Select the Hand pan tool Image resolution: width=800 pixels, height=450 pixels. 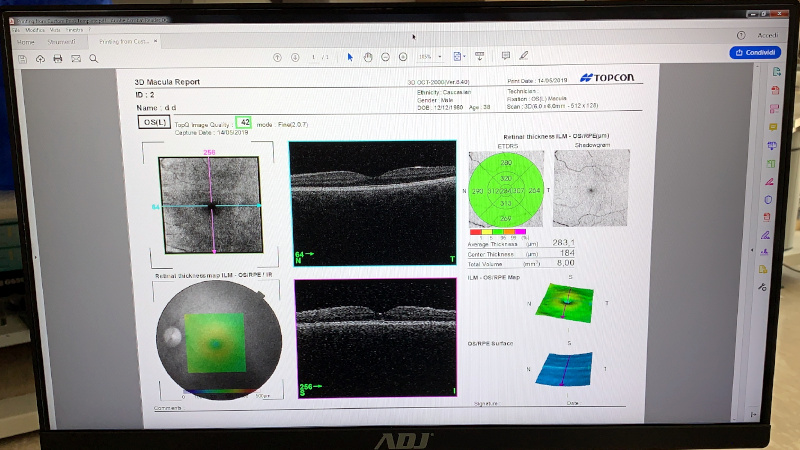pyautogui.click(x=369, y=56)
